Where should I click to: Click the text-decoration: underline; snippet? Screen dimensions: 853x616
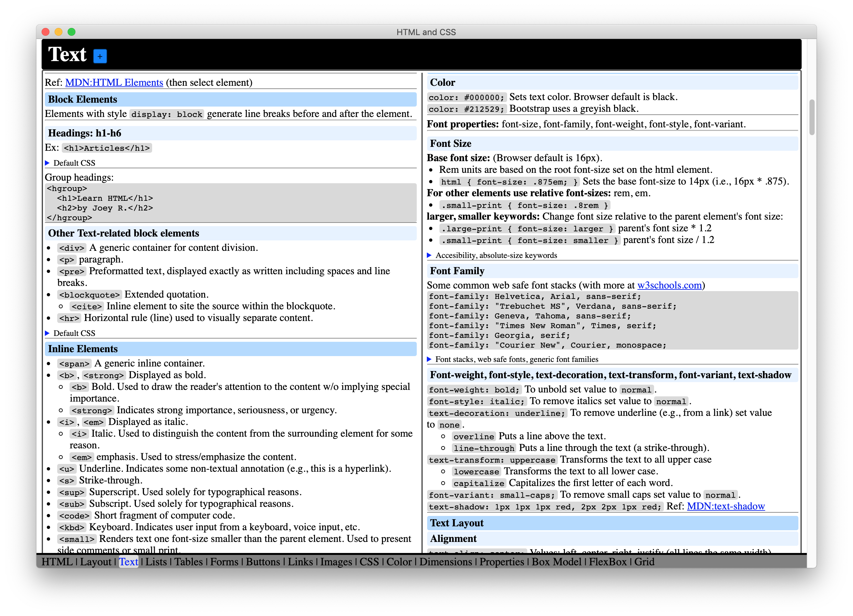(497, 413)
